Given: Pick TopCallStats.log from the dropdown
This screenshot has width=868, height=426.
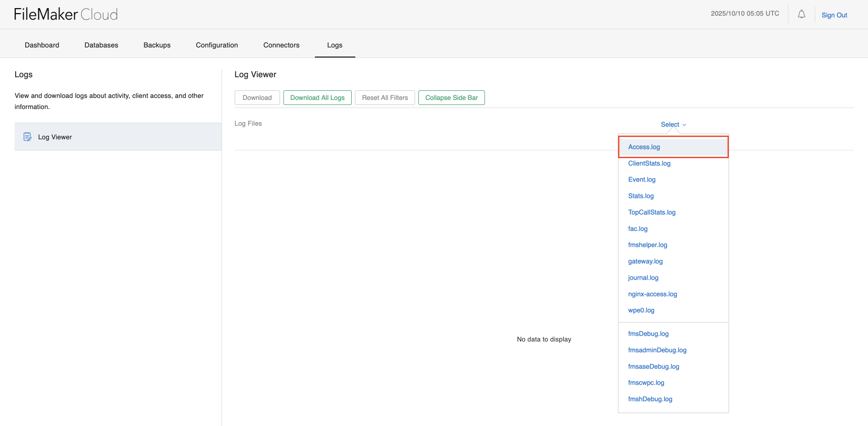Looking at the screenshot, I should click(x=652, y=212).
